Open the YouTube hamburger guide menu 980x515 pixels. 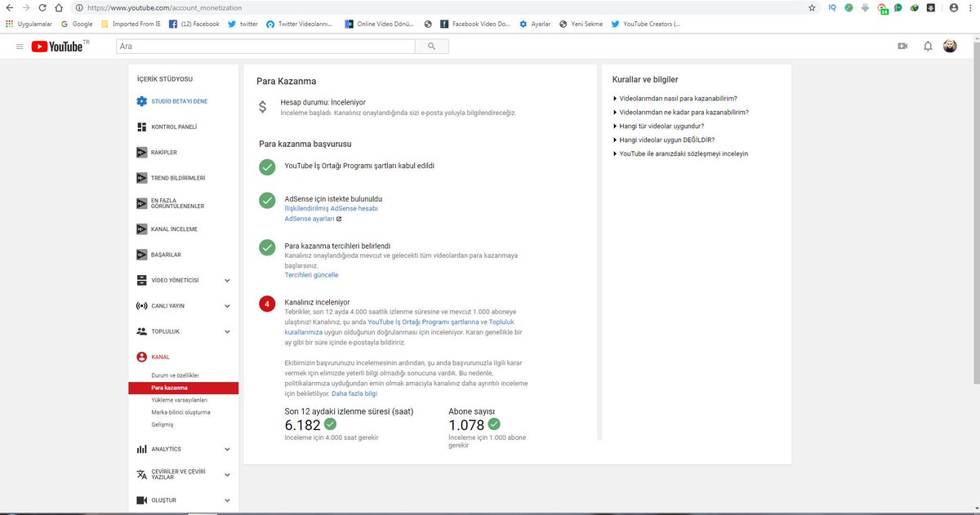20,47
